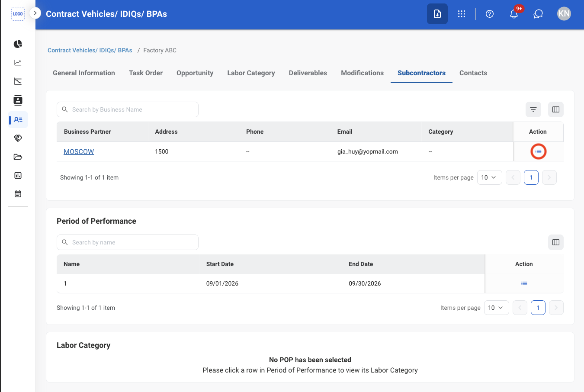584x392 pixels.
Task: Open the calendar icon in sidebar
Action: click(x=18, y=194)
